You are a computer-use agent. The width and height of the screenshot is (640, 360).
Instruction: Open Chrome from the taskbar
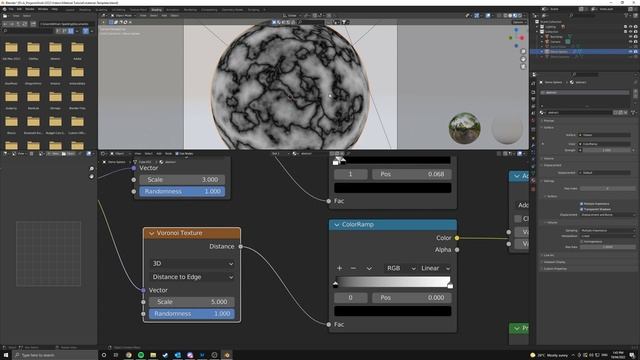(129, 355)
